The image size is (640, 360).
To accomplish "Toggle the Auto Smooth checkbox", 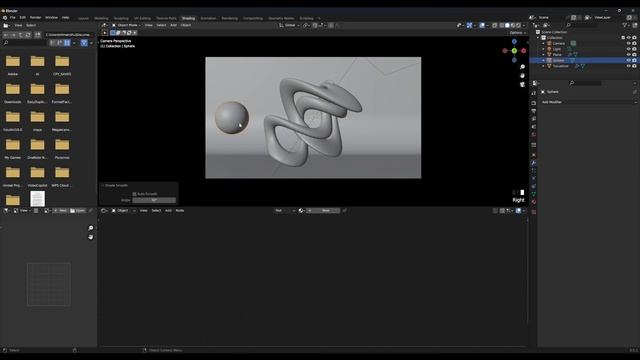I will tap(134, 194).
